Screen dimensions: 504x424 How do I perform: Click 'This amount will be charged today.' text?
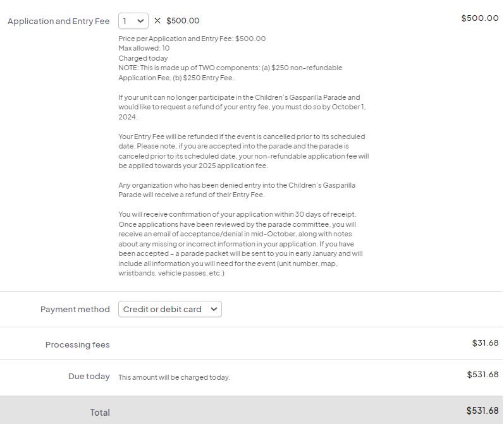coord(174,377)
